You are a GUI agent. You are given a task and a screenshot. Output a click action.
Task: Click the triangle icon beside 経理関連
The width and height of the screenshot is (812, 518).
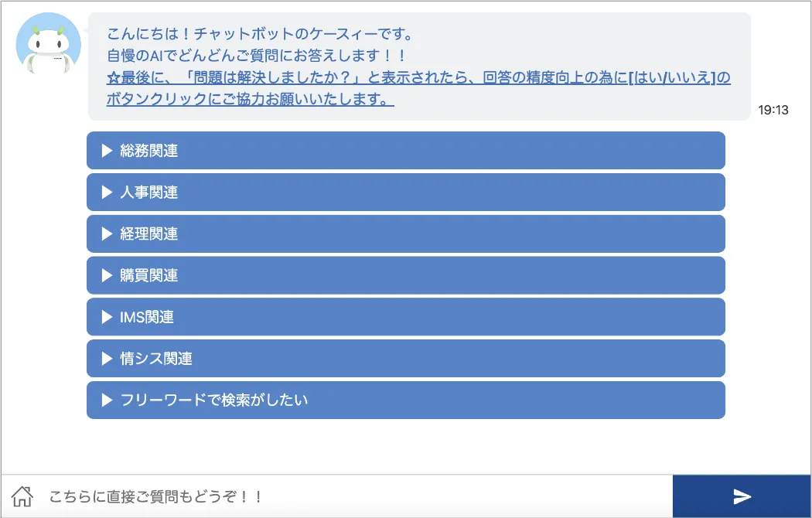pyautogui.click(x=107, y=233)
